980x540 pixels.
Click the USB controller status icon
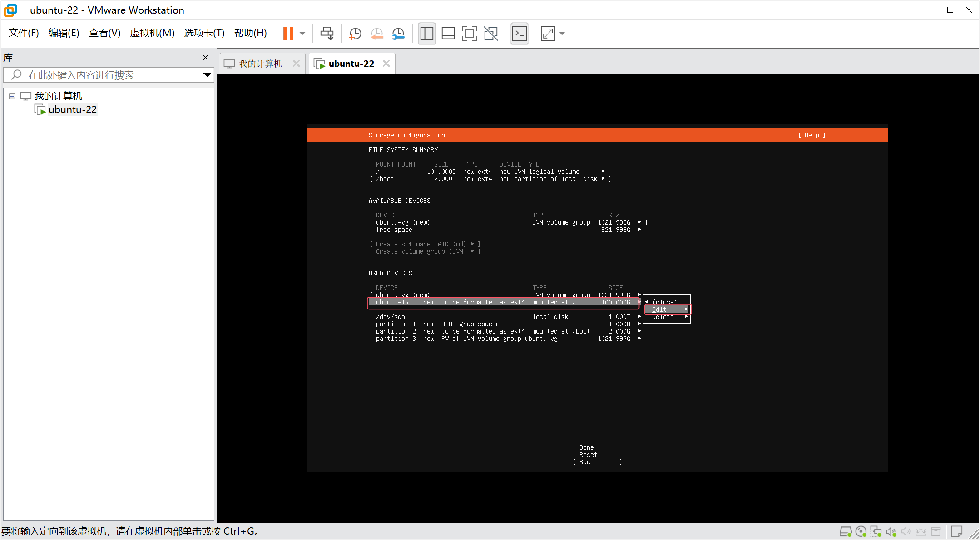coord(921,531)
